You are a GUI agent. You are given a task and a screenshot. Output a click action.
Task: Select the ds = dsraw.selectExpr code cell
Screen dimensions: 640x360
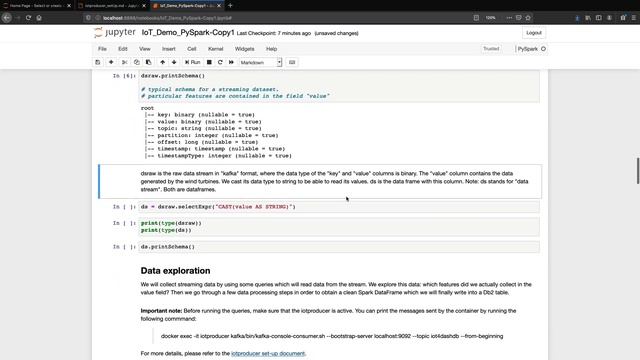(339, 207)
